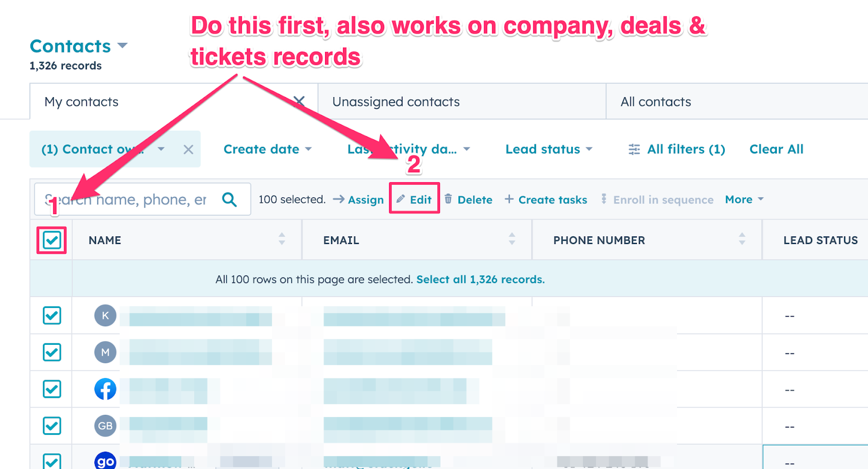Expand the More actions dropdown
The width and height of the screenshot is (868, 469).
744,200
